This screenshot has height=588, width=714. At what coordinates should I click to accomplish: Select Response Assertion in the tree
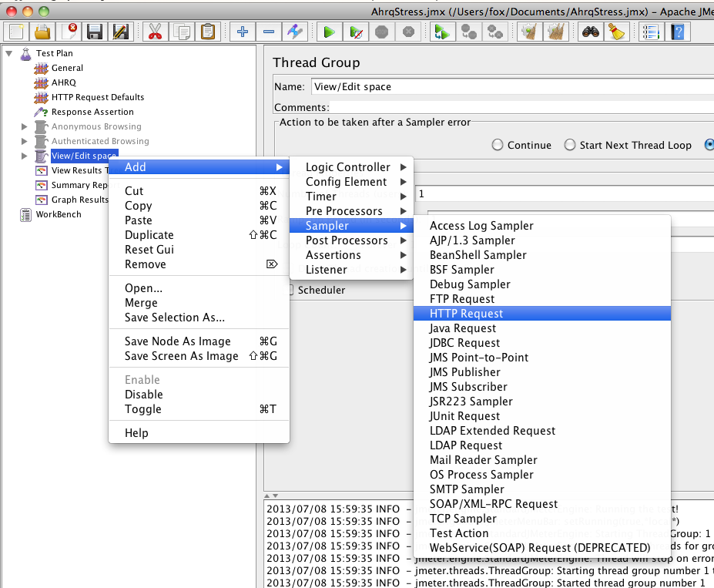tap(92, 112)
